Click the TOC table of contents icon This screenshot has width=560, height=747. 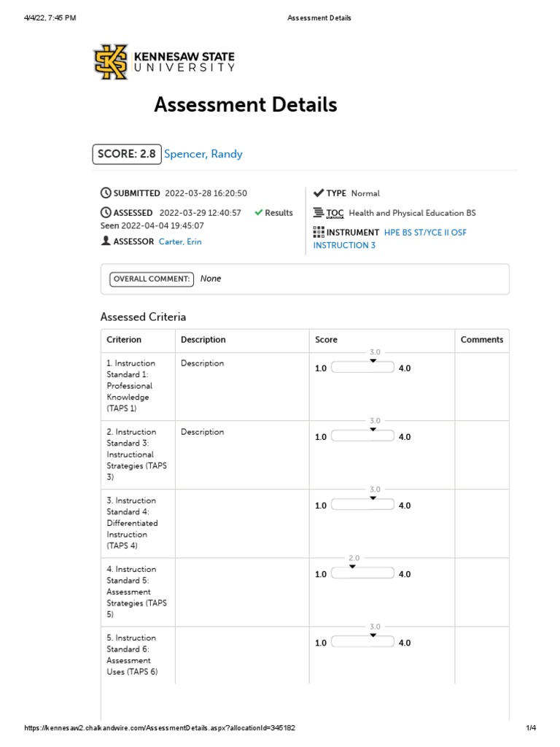(319, 213)
